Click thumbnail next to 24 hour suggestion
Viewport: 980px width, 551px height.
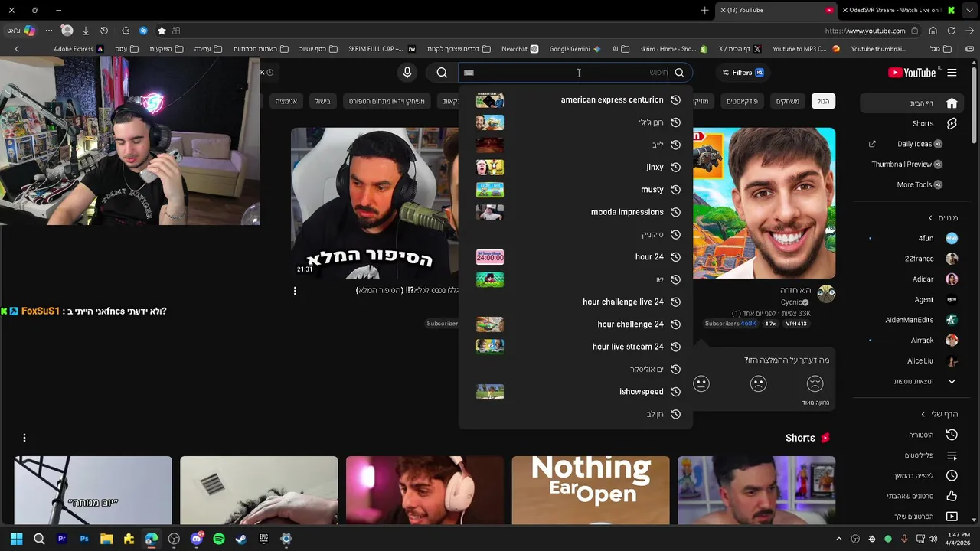(x=490, y=257)
